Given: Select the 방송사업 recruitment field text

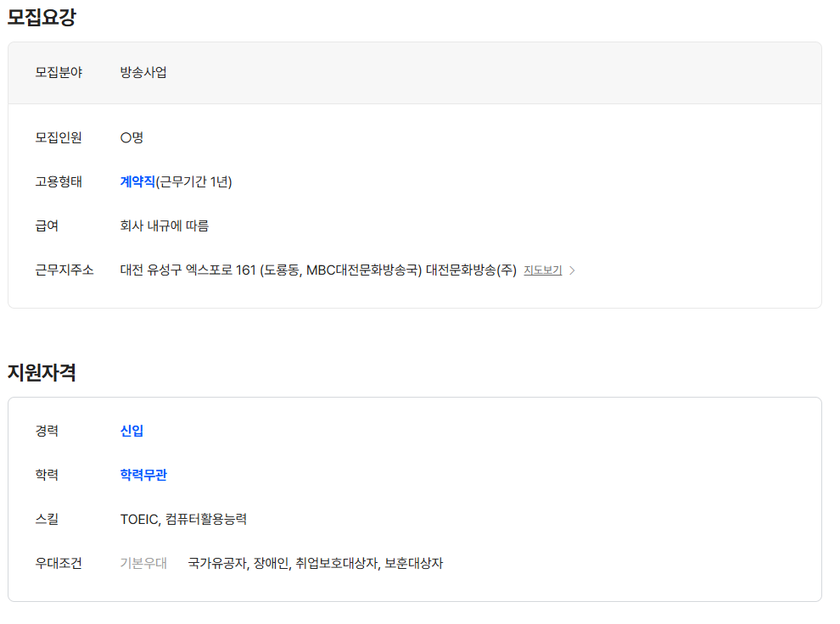Looking at the screenshot, I should [x=143, y=72].
